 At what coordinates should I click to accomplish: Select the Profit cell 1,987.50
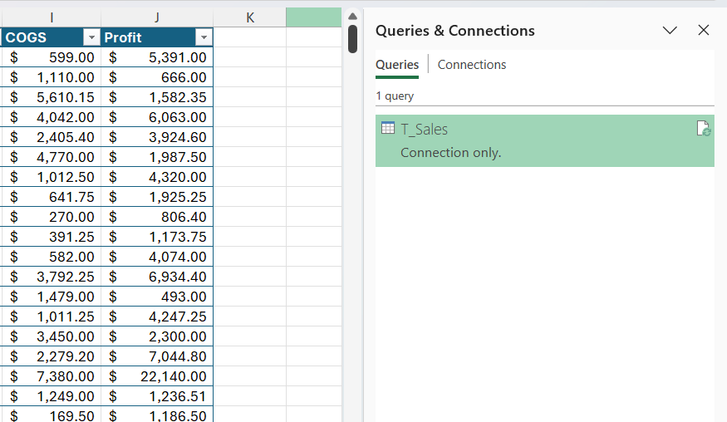[157, 157]
